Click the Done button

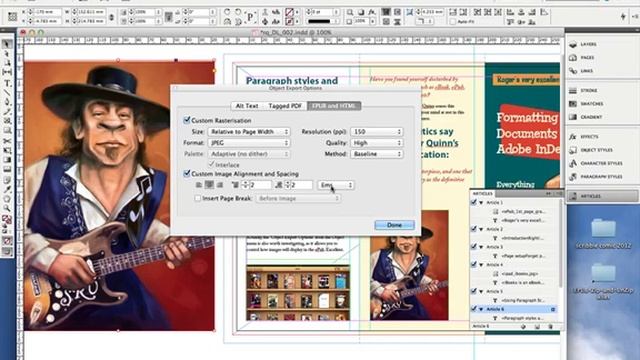(394, 225)
